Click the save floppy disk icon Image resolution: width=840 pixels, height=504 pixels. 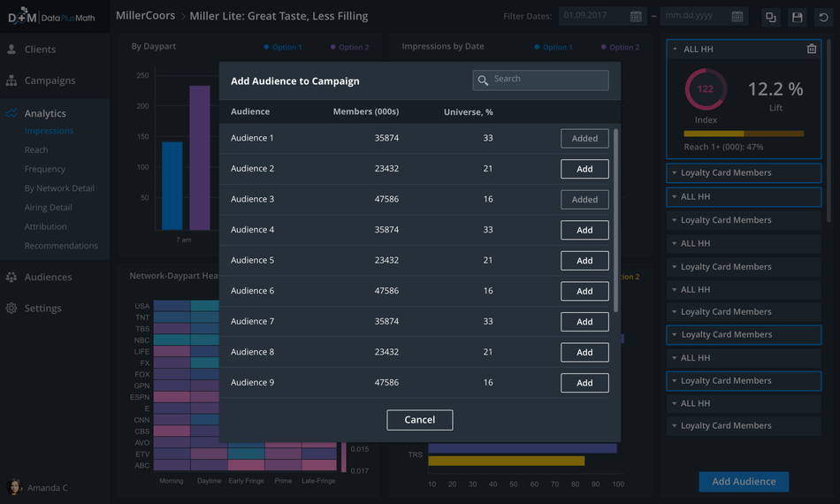798,17
